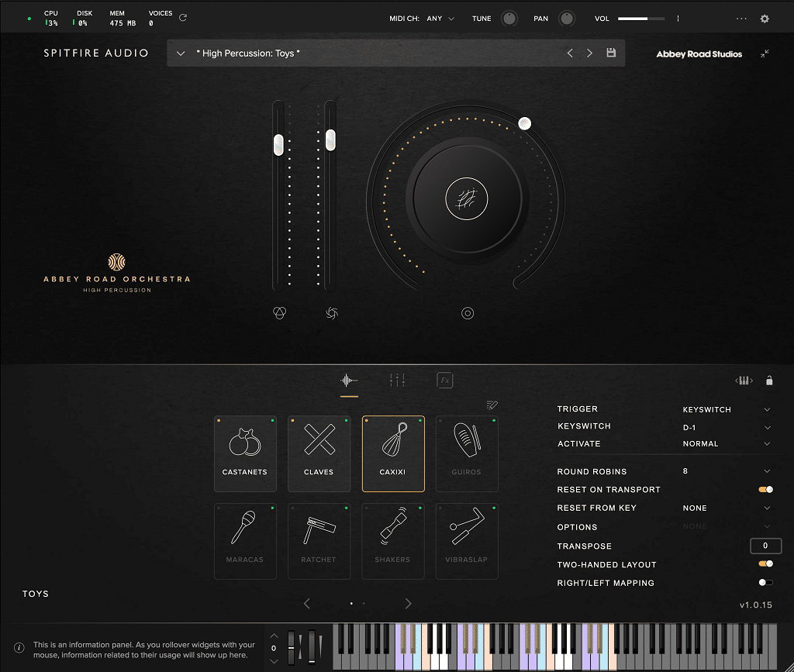Select the Vibraslap instrument

[x=467, y=542]
